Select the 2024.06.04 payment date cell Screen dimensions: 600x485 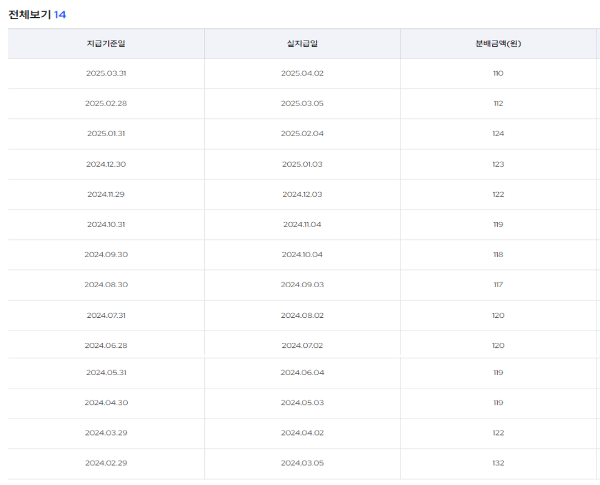(x=302, y=372)
